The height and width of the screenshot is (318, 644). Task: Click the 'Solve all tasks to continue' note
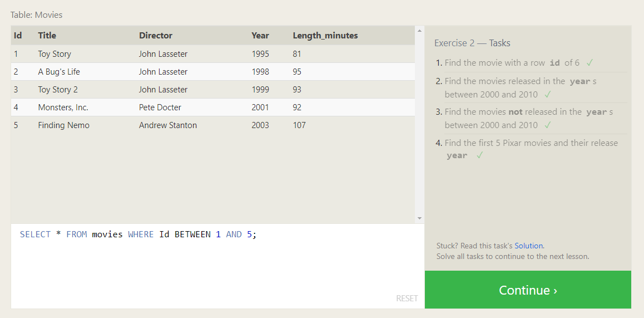[513, 256]
